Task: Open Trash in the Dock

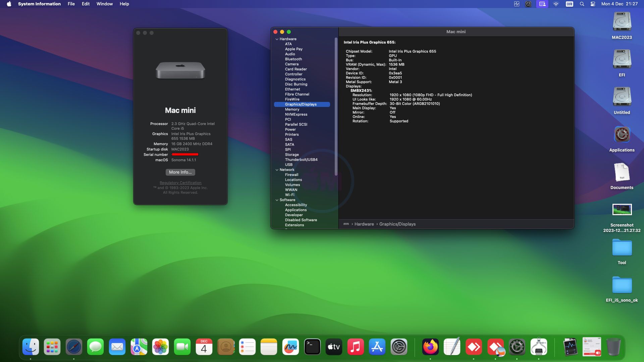Action: (613, 347)
